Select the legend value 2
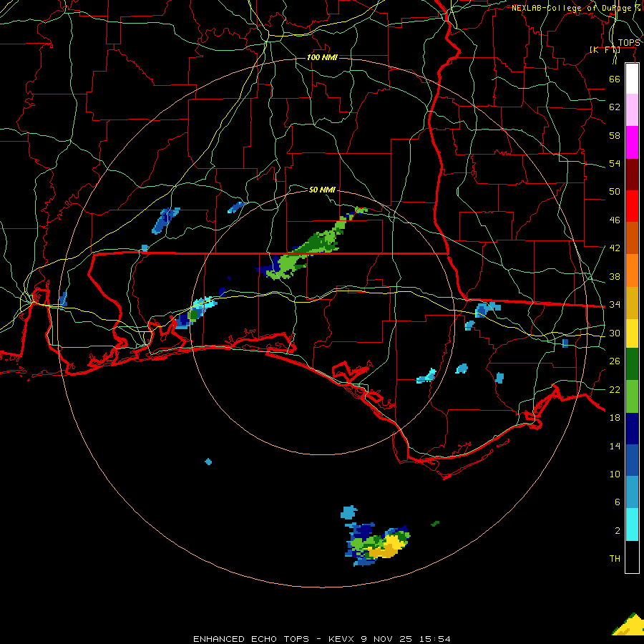Screen dimensions: 644x644 pos(617,531)
